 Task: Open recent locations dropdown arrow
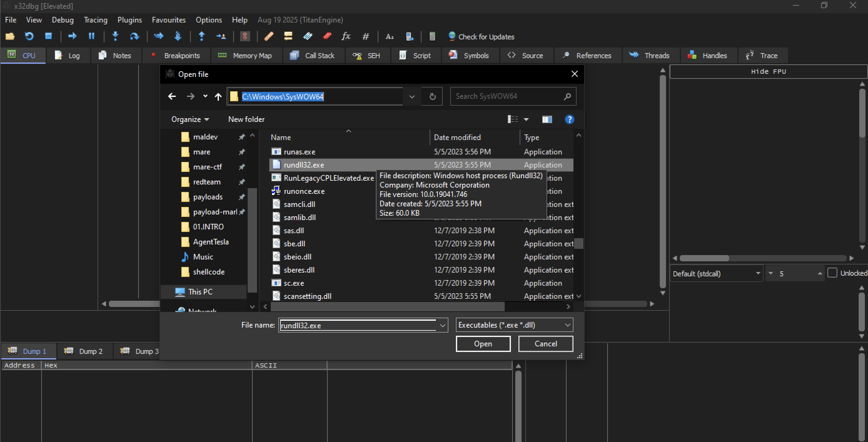coord(205,96)
